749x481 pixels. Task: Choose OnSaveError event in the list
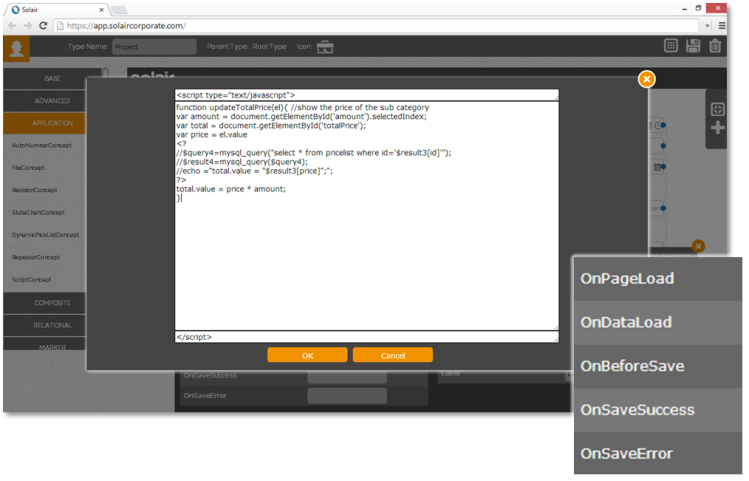pyautogui.click(x=658, y=454)
